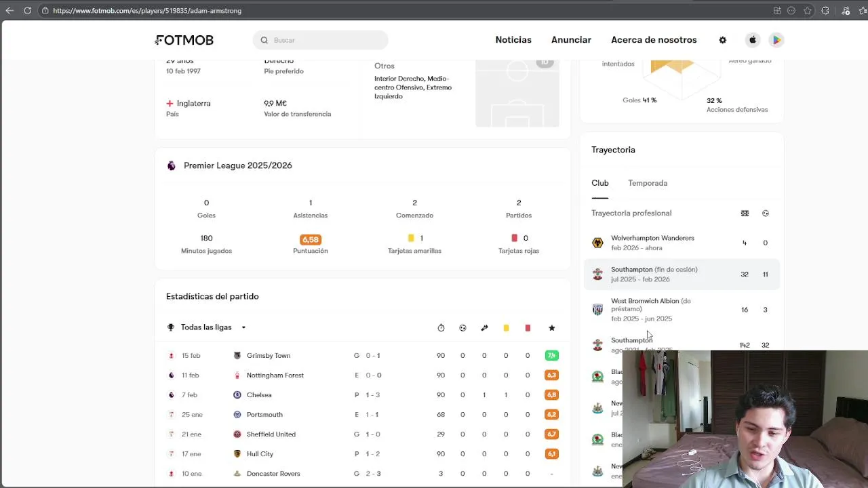Select the Club tab in Trayectoria

[x=600, y=183]
